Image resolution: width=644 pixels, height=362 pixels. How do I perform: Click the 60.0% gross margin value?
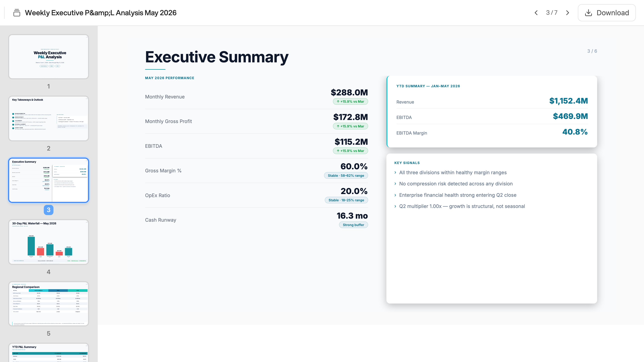[354, 166]
